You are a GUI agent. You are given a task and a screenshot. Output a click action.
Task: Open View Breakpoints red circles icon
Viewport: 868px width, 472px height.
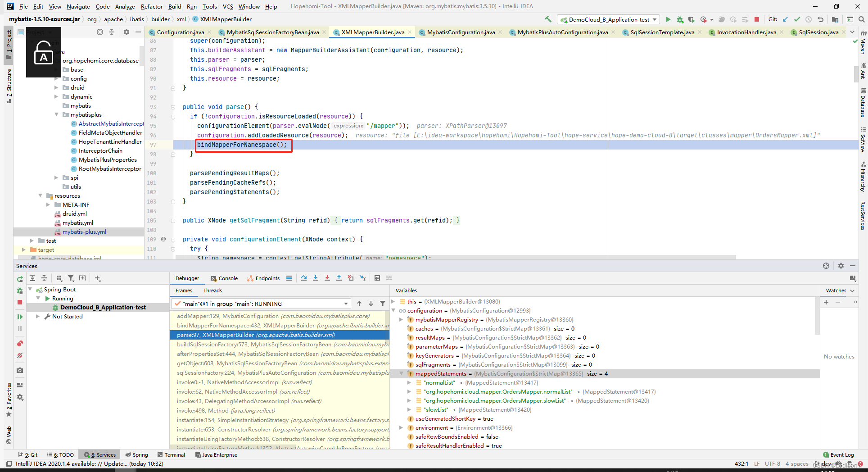pyautogui.click(x=20, y=344)
